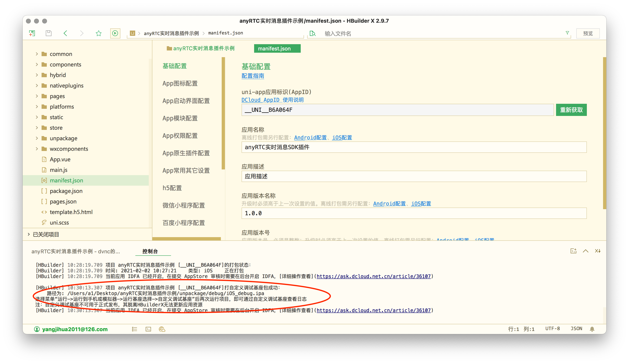
Task: Switch to the anyRTC实时消息插件示例 tab
Action: (201, 48)
